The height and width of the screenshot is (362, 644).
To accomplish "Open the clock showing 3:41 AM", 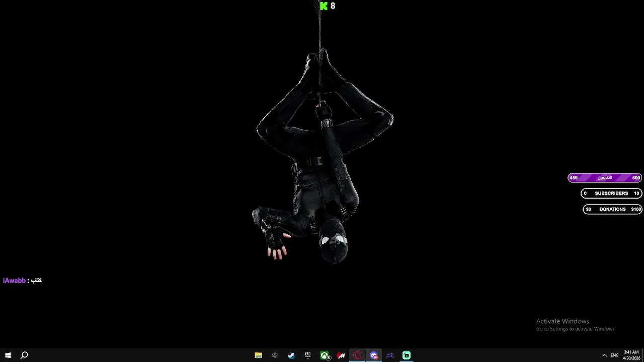I will click(631, 355).
